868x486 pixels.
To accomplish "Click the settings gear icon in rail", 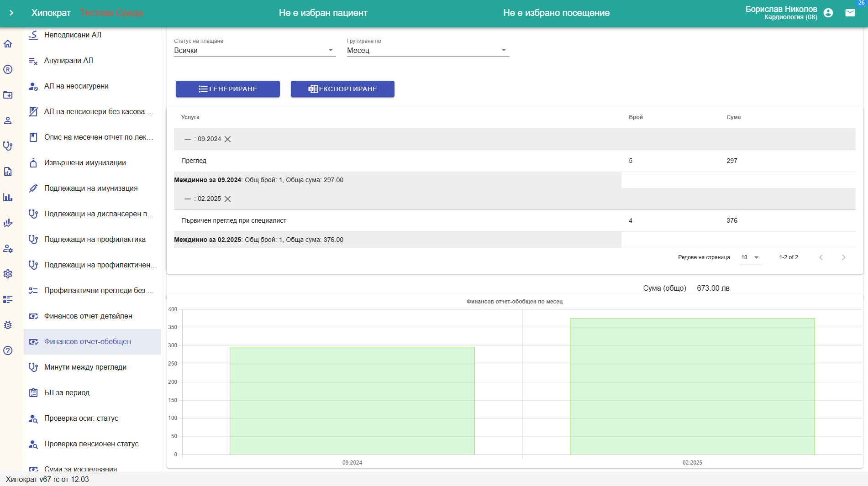I will 8,274.
